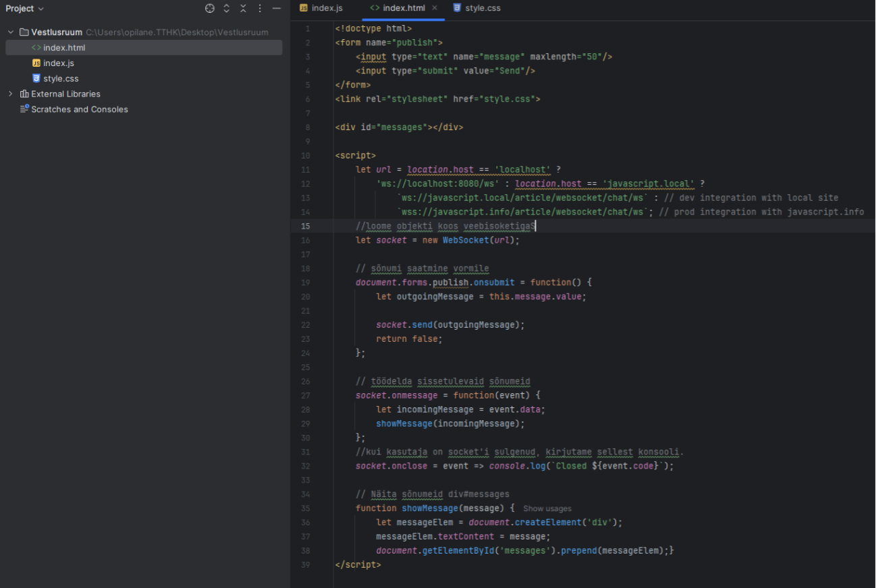Screen dimensions: 876x588
Task: Click the doctype declaration on line 1
Action: coord(373,28)
